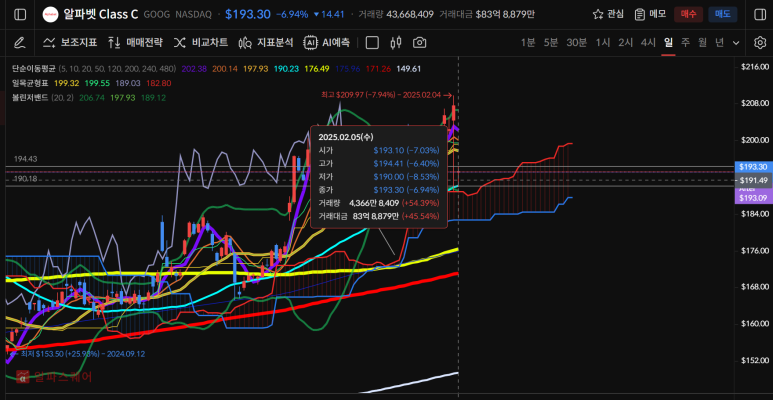Select the 주 weekly interval
Viewport: 773px width, 400px height.
coord(685,43)
